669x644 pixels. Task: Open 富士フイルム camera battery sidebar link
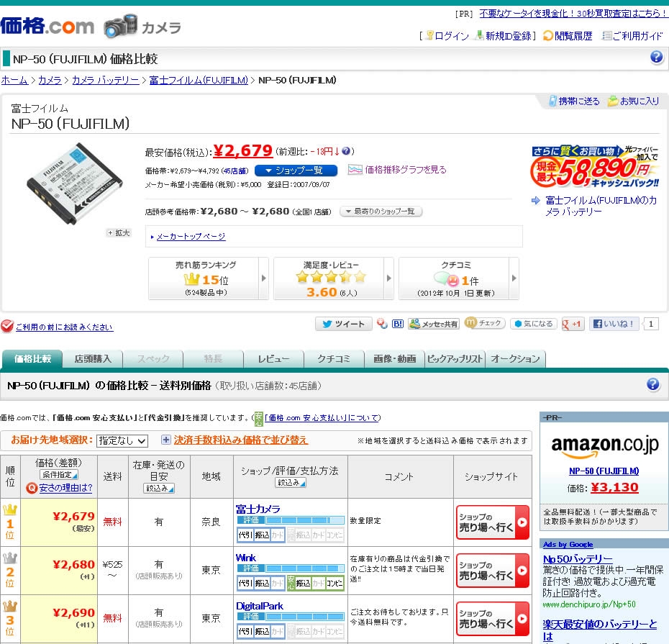pyautogui.click(x=601, y=206)
